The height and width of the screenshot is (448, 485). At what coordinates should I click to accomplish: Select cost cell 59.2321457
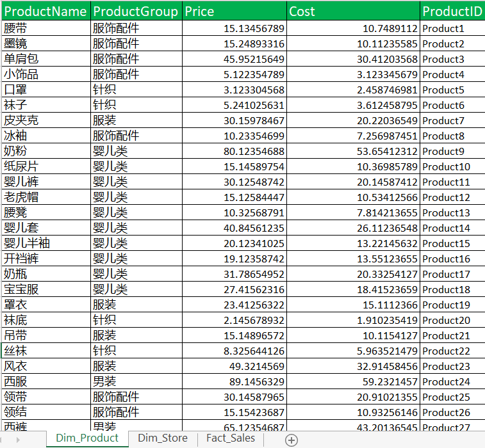point(353,381)
